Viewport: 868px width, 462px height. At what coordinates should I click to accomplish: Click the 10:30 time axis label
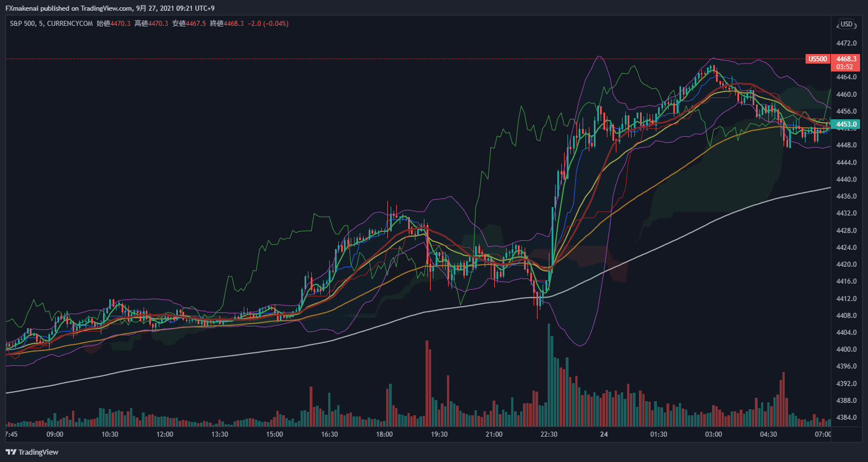(x=110, y=434)
